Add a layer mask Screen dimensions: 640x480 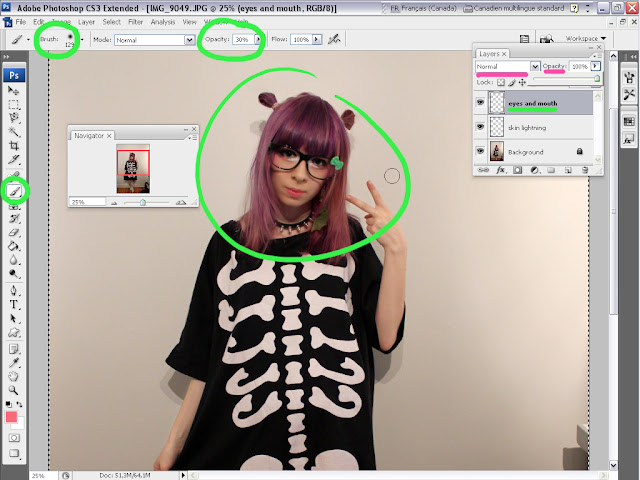tap(518, 170)
